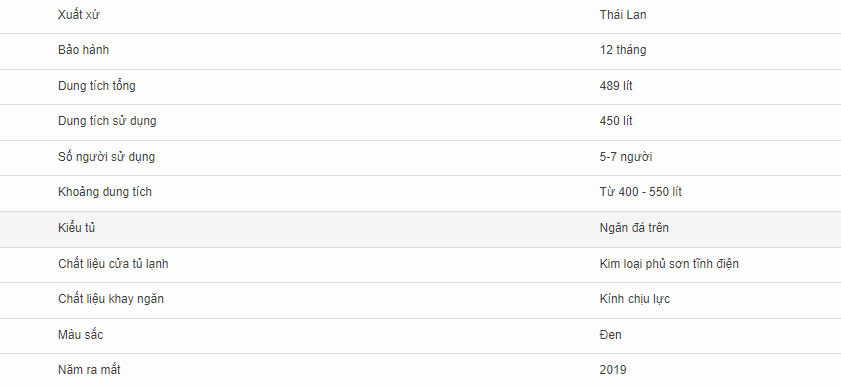Image resolution: width=841 pixels, height=388 pixels.
Task: Click the '12 tháng' warranty value
Action: click(623, 50)
